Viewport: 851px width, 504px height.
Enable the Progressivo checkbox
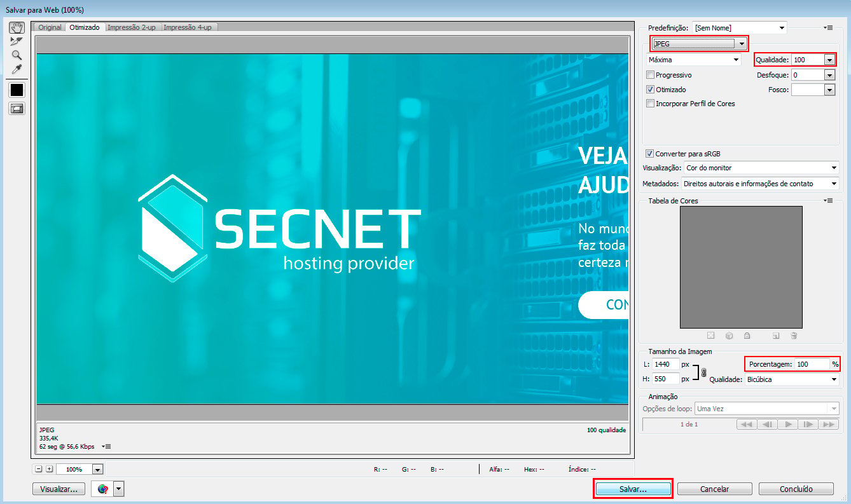pyautogui.click(x=650, y=75)
